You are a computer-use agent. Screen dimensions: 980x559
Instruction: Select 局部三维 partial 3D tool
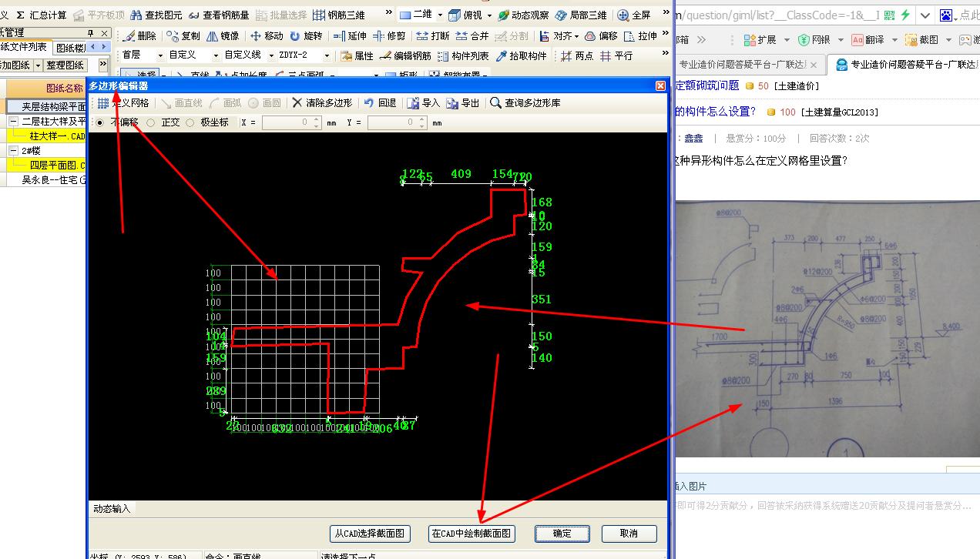point(581,15)
